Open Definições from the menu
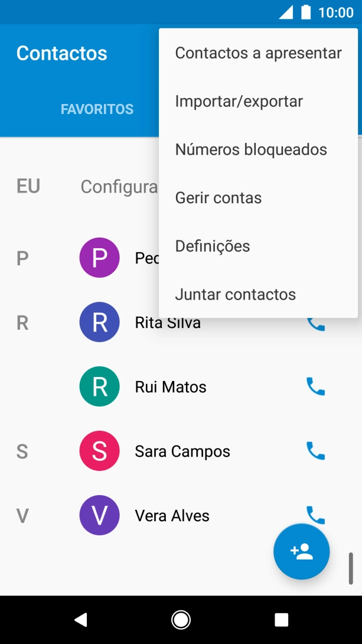 pos(213,246)
